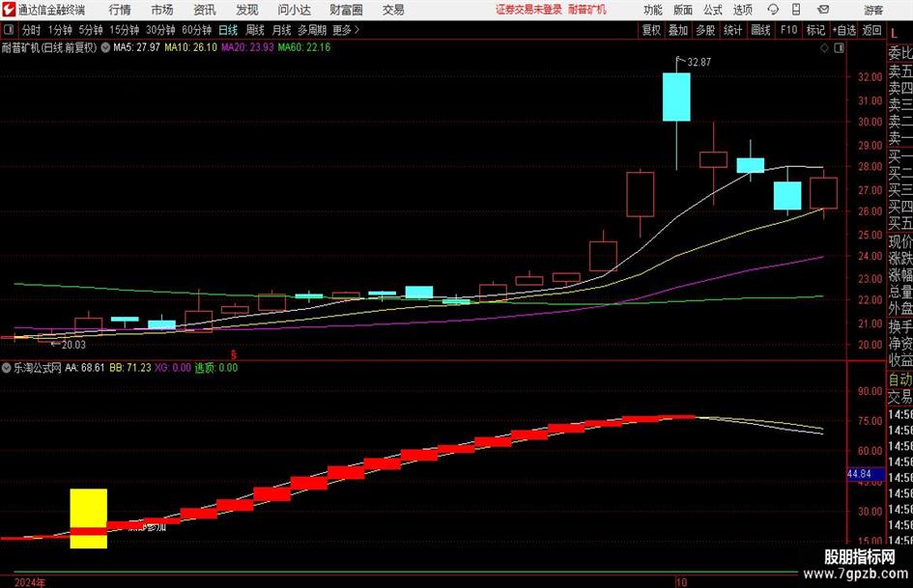Toggle the side panel icon at chart top-right
The width and height of the screenshot is (913, 588).
pyautogui.click(x=839, y=48)
